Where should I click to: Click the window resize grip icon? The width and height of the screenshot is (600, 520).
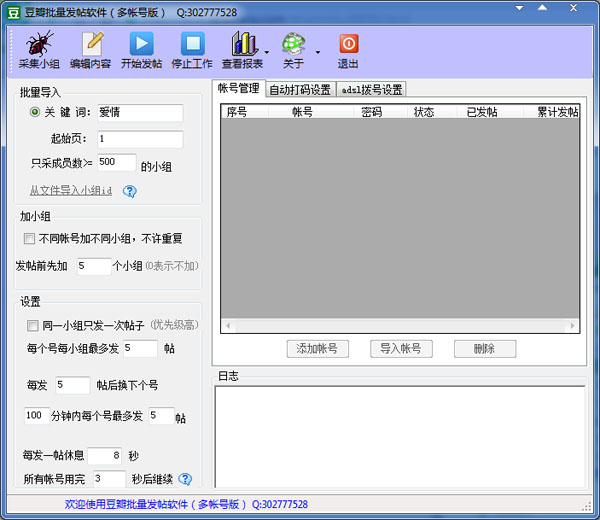[x=586, y=507]
